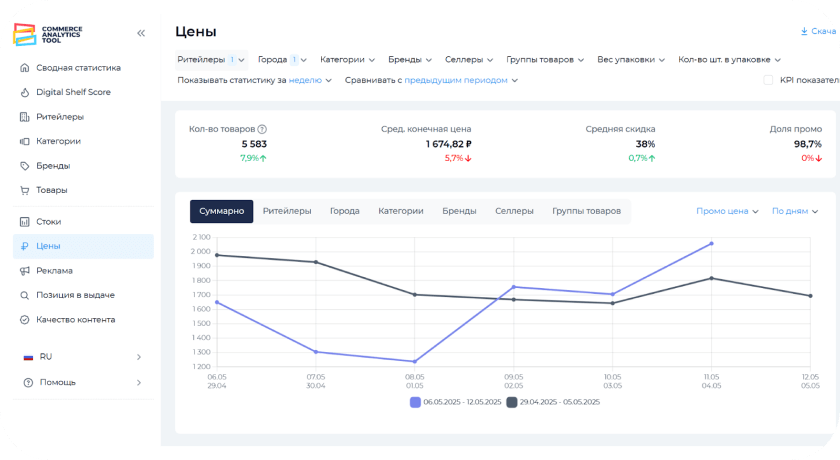This screenshot has width=840, height=460.
Task: Click the magnifier icon beside Позиция в выдаче
Action: (25, 295)
